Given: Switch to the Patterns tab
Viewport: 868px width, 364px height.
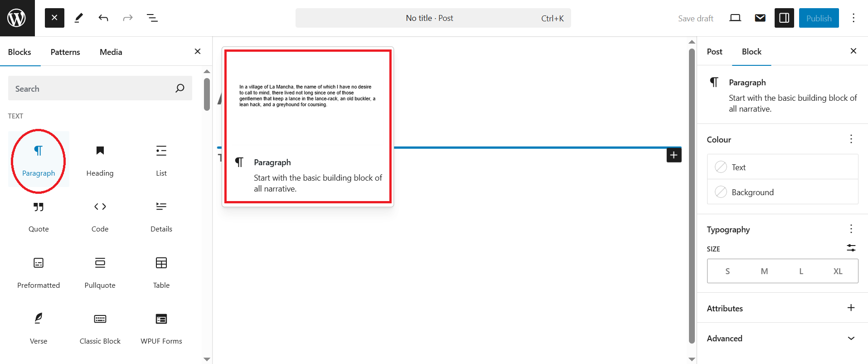Looking at the screenshot, I should click(x=65, y=52).
